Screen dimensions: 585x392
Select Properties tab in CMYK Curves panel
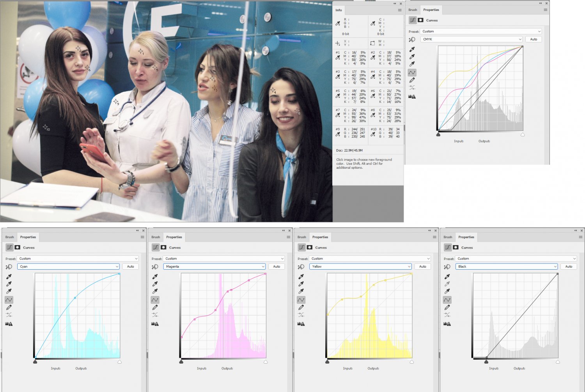(x=431, y=10)
